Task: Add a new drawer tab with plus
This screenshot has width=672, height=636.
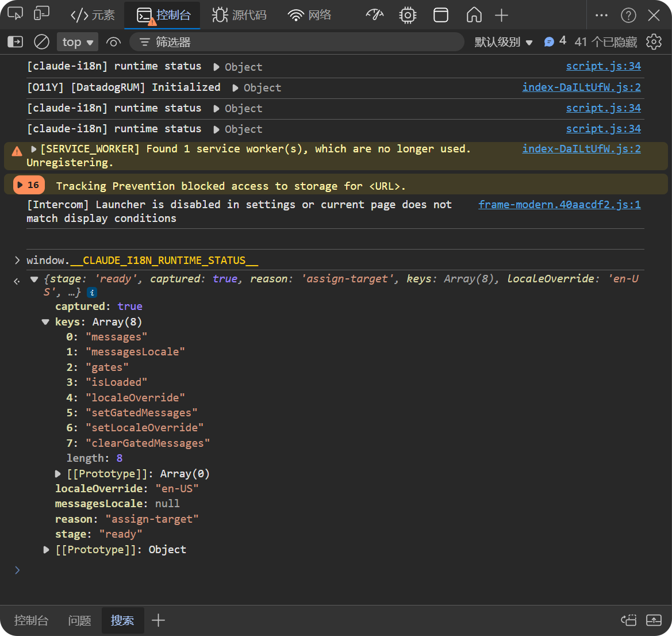Action: tap(158, 620)
